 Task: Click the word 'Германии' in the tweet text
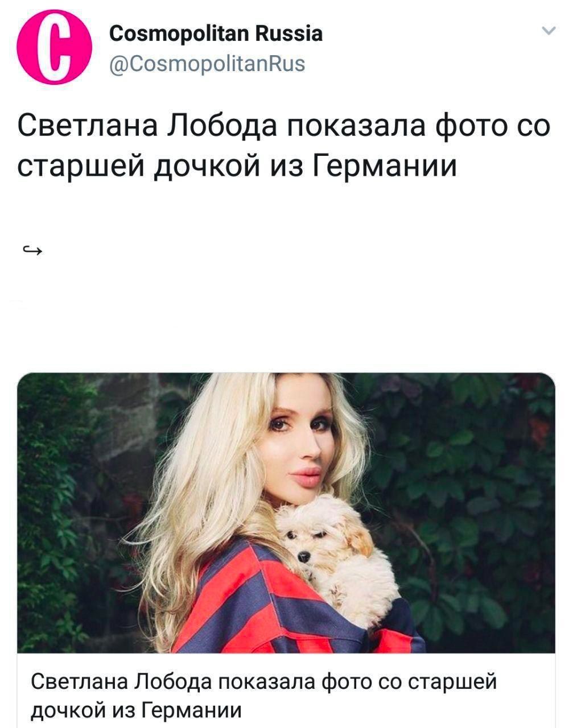click(x=385, y=166)
